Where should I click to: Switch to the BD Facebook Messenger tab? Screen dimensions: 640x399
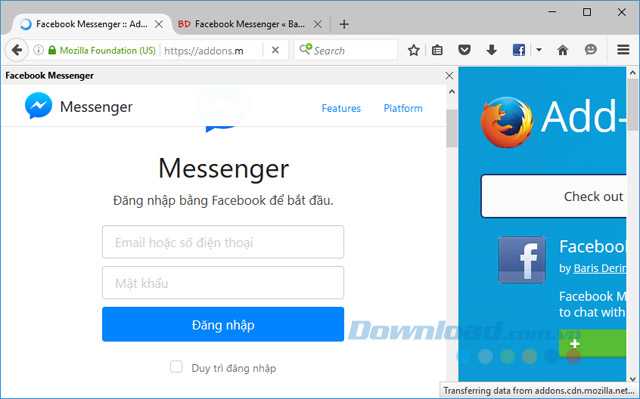click(x=249, y=24)
